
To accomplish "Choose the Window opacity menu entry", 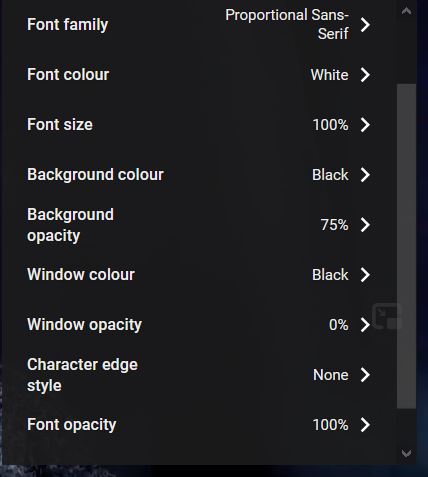I will [199, 325].
